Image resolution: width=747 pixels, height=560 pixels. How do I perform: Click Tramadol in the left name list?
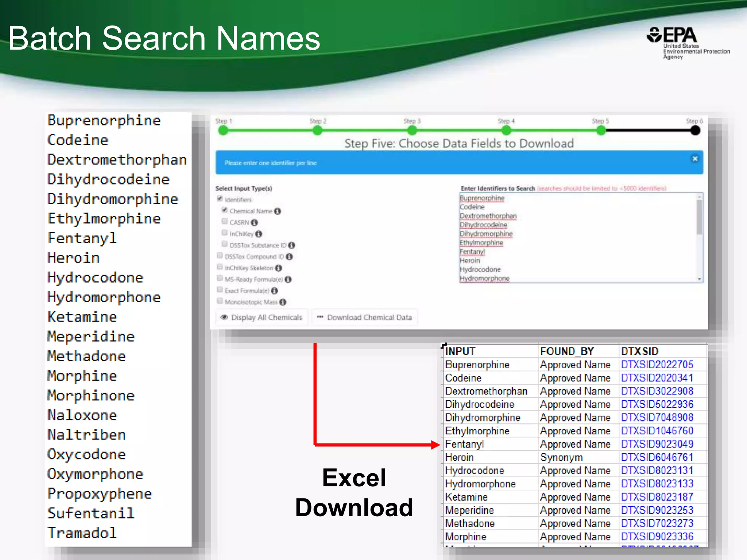click(82, 533)
